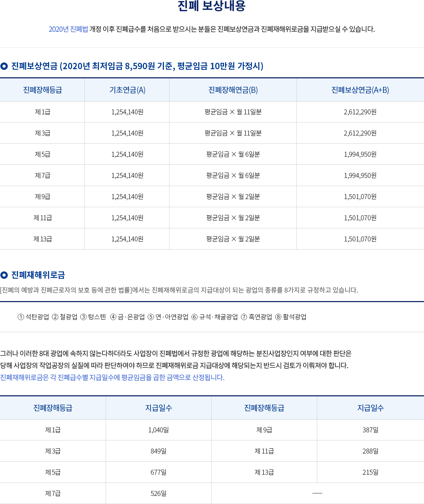Select the "215일" payout days cell

point(370,472)
